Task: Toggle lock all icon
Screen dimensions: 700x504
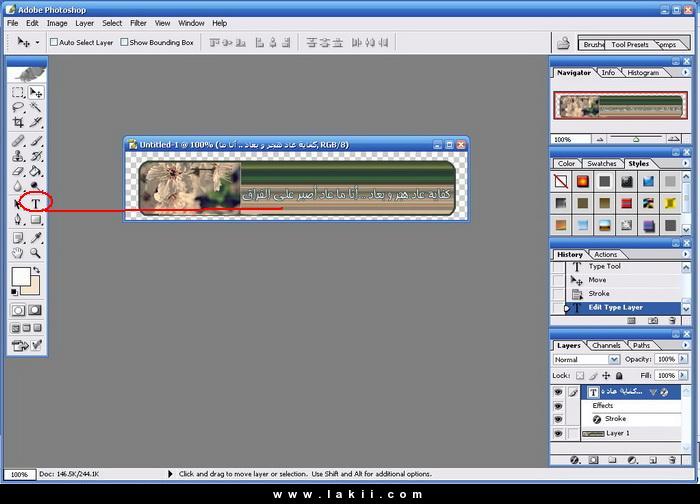Action: pos(619,375)
